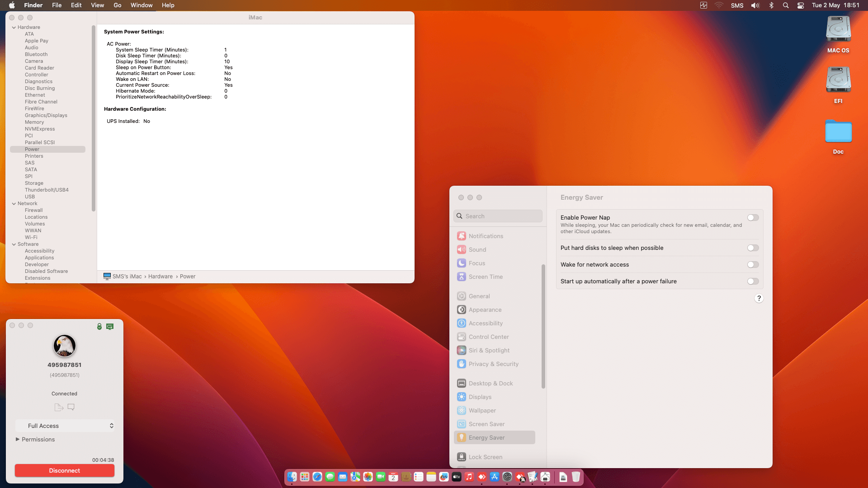Launch Freeform from the Dock
Viewport: 868px width, 488px height.
pyautogui.click(x=444, y=477)
